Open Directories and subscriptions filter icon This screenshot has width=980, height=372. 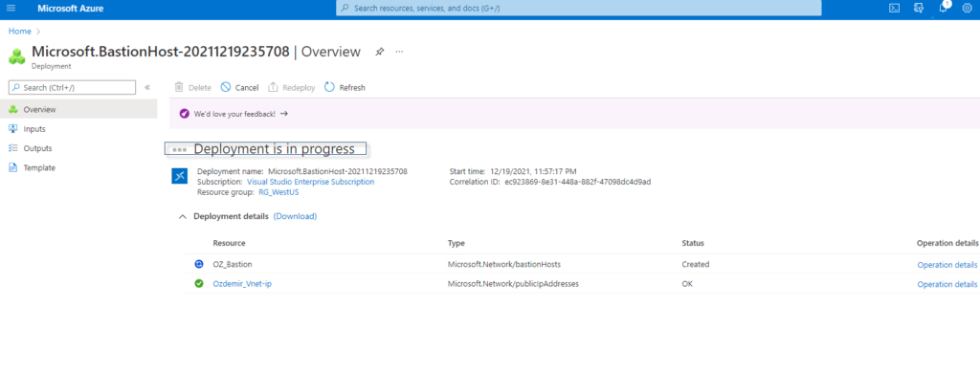918,9
